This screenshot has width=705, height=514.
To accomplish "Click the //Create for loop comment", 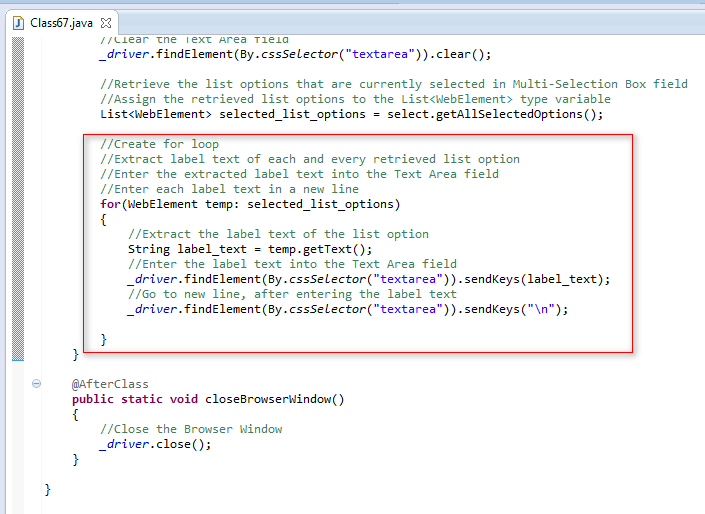I will point(159,144).
